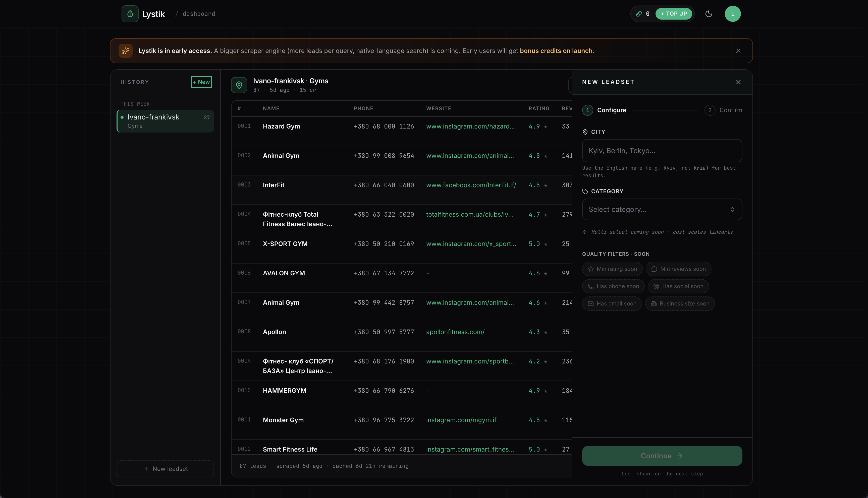Viewport: 868px width, 498px height.
Task: Click + New in History header
Action: (201, 82)
